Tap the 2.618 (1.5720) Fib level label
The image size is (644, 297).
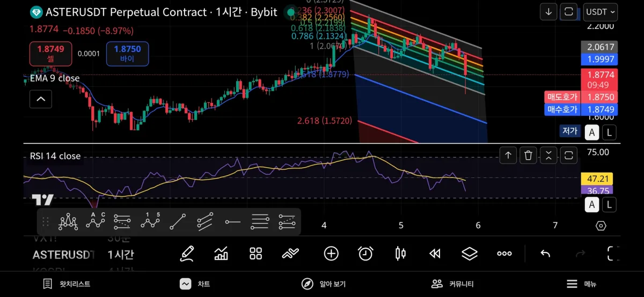pos(325,121)
